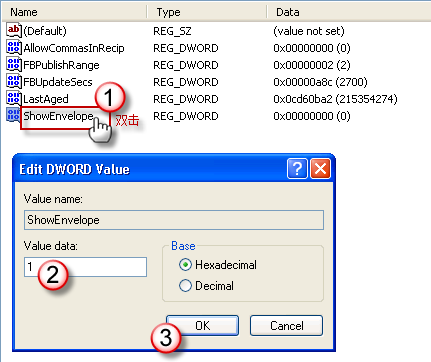Click the AllowCommasInRecip DWORD icon

pyautogui.click(x=14, y=48)
